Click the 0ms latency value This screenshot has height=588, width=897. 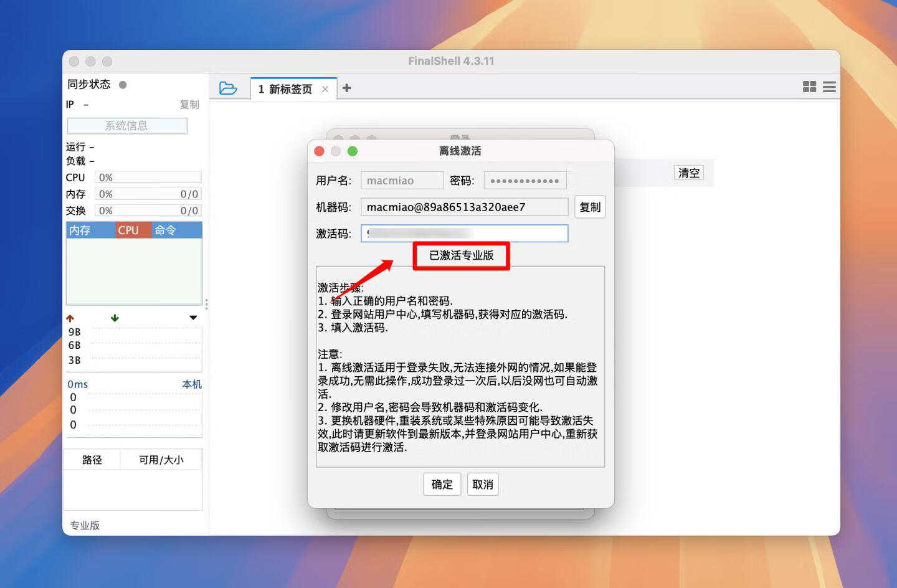tap(78, 384)
